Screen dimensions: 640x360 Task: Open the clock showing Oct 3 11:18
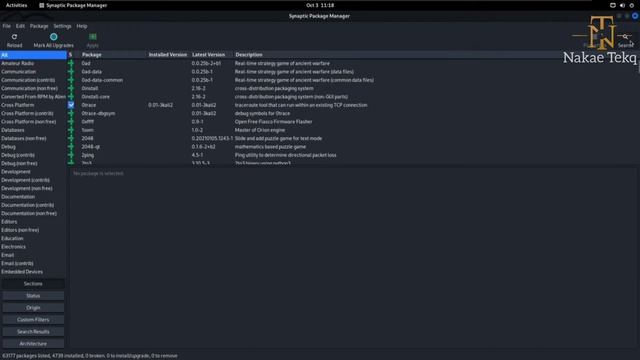tap(320, 5)
